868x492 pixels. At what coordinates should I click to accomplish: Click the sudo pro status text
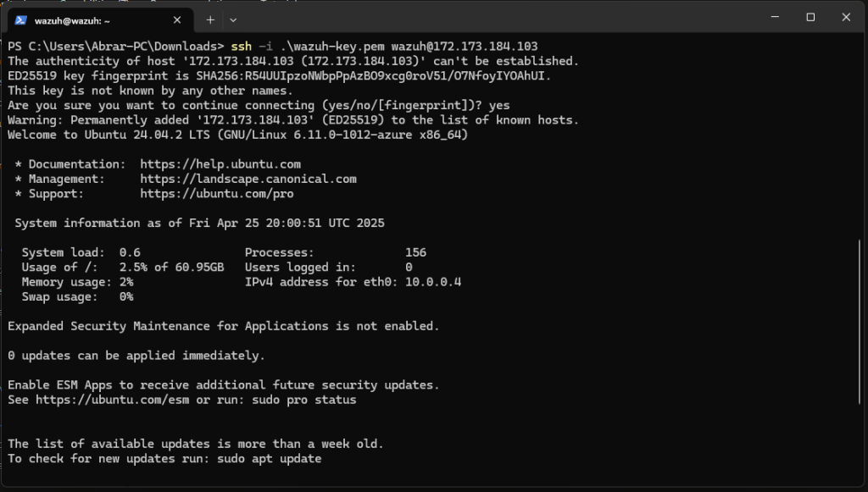(304, 400)
